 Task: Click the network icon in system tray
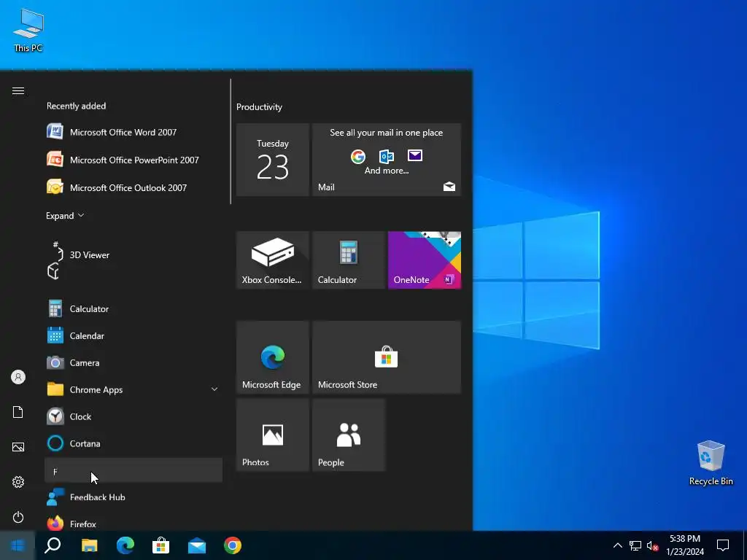click(x=635, y=545)
